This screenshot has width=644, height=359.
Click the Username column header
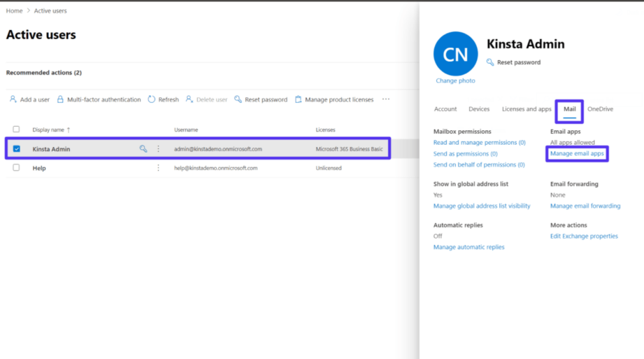click(x=186, y=129)
